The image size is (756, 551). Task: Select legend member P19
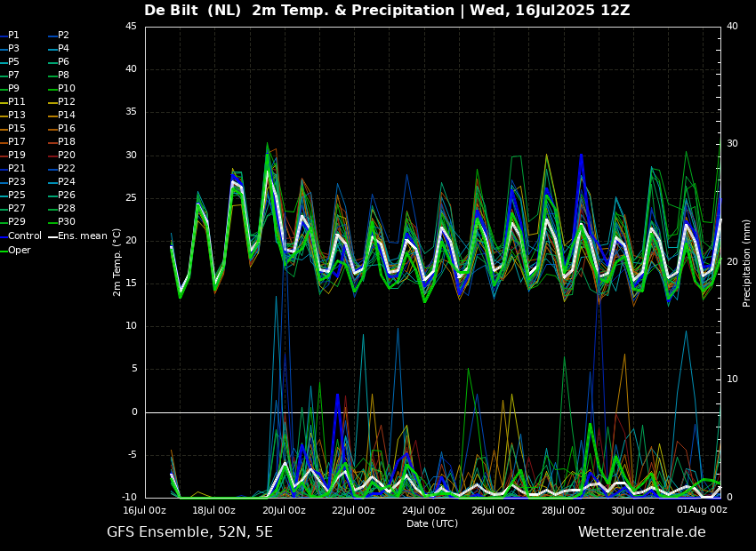[x=12, y=156]
